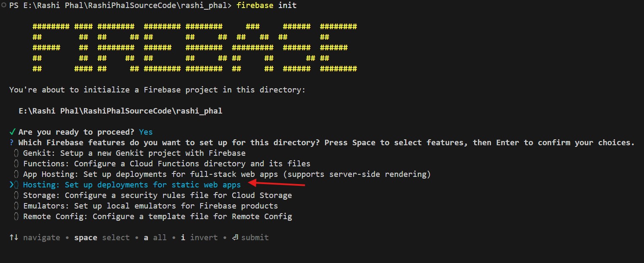Click the up/down arrows navigate hint icon

[x=13, y=238]
